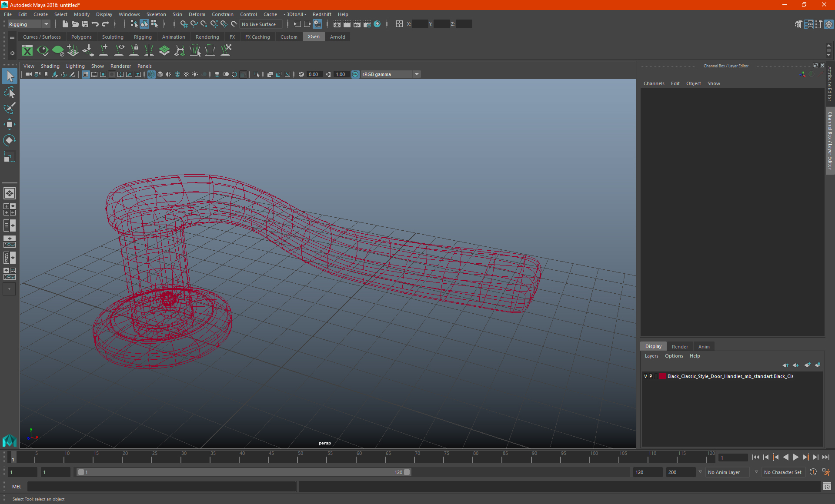Create layer from selected objects icon
The height and width of the screenshot is (504, 835).
(x=817, y=365)
